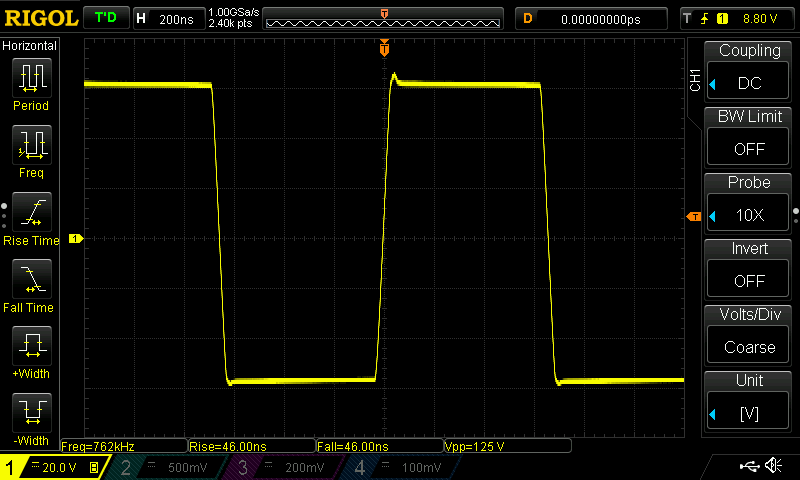Click the 1.00GSa/s sample rate text
The width and height of the screenshot is (800, 480).
coord(234,12)
